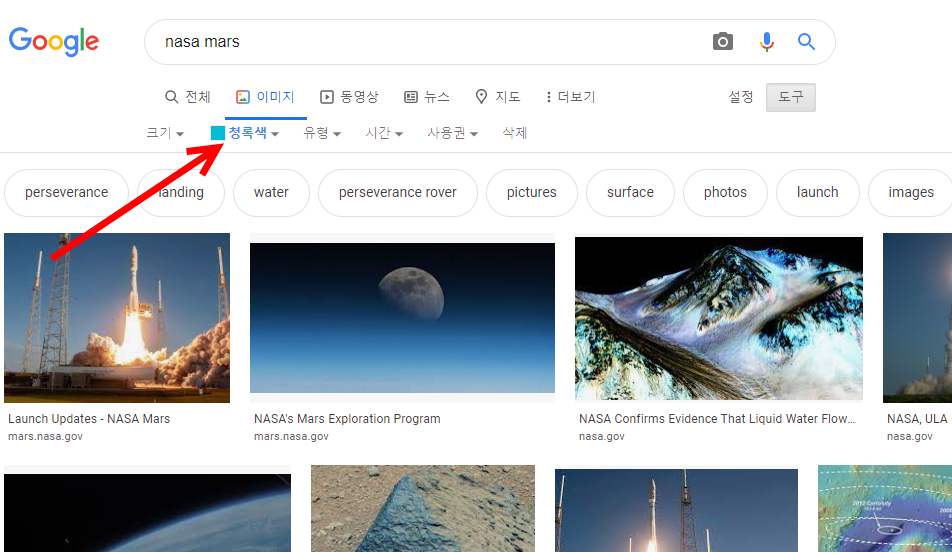Open the colored landing map thumbnail
Image resolution: width=952 pixels, height=552 pixels.
[x=885, y=509]
